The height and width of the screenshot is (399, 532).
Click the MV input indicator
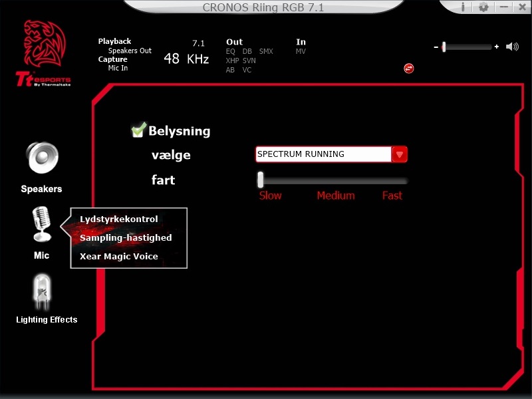pos(301,51)
